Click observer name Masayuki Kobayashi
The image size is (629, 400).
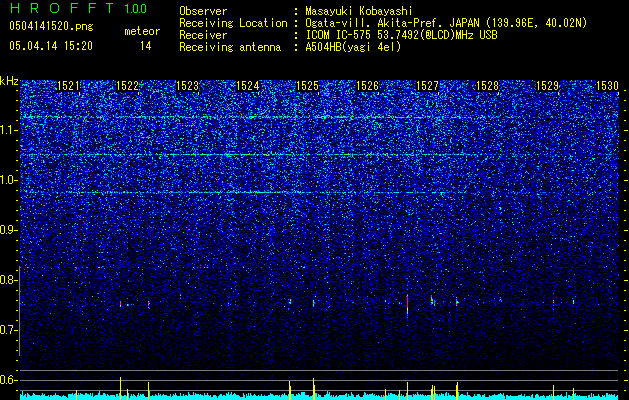[x=359, y=11]
